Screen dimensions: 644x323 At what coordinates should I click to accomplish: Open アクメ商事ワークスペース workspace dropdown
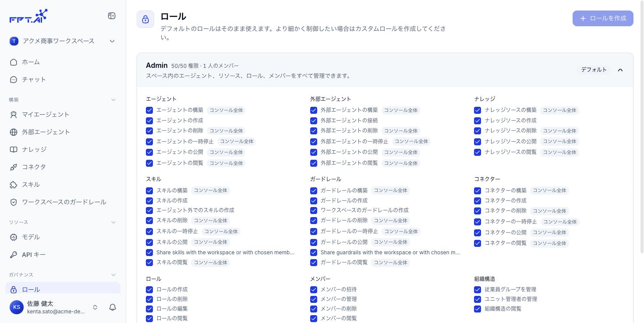[x=63, y=41]
